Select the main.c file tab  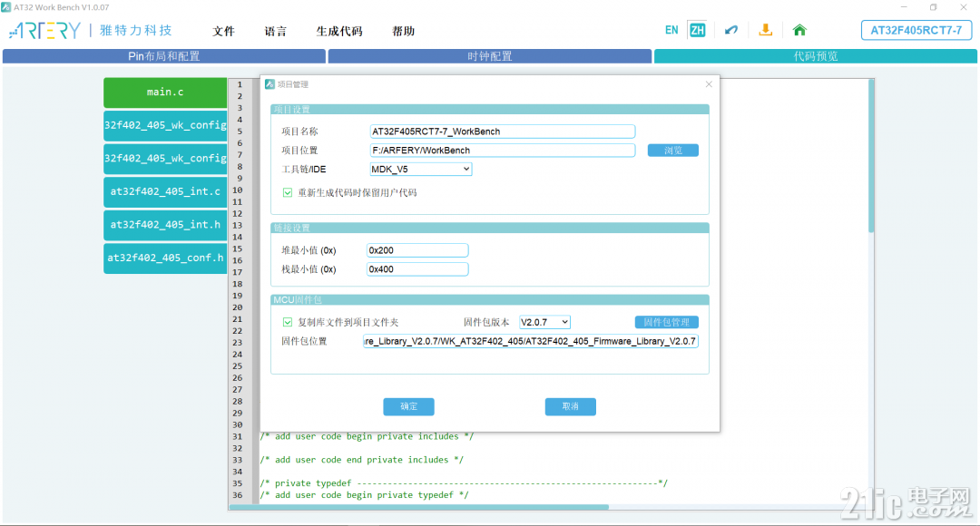click(165, 93)
